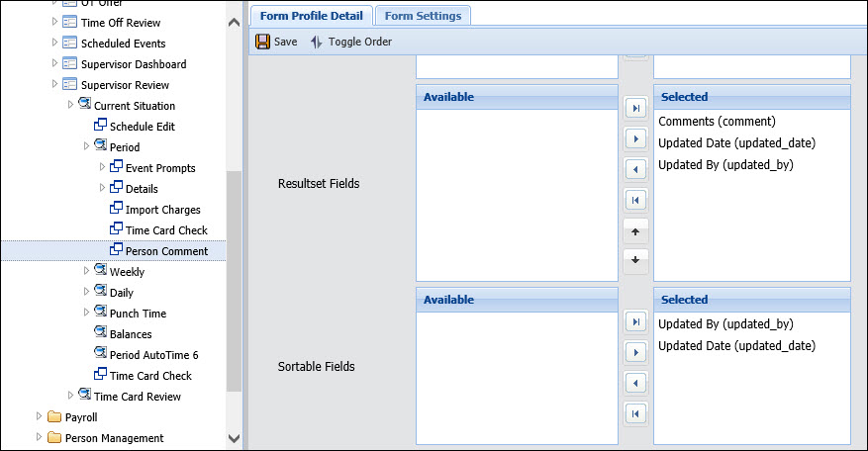
Task: Collapse the Current Situation node
Action: click(x=70, y=105)
